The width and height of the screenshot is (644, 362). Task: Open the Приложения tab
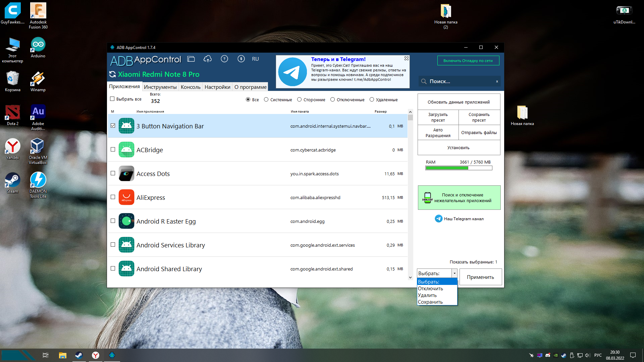coord(124,86)
